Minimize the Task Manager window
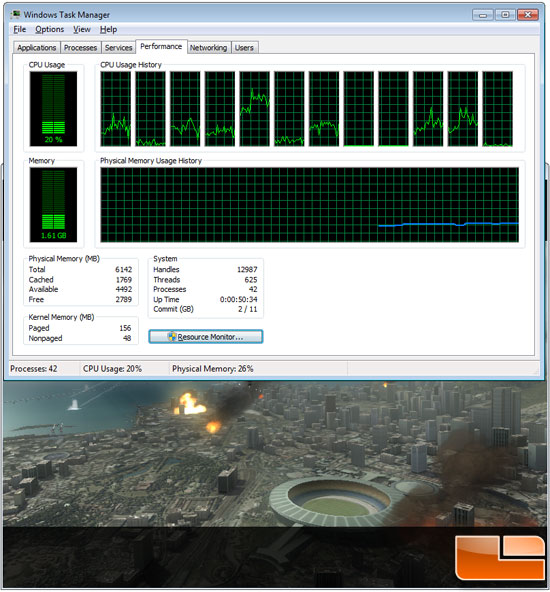 pos(482,15)
